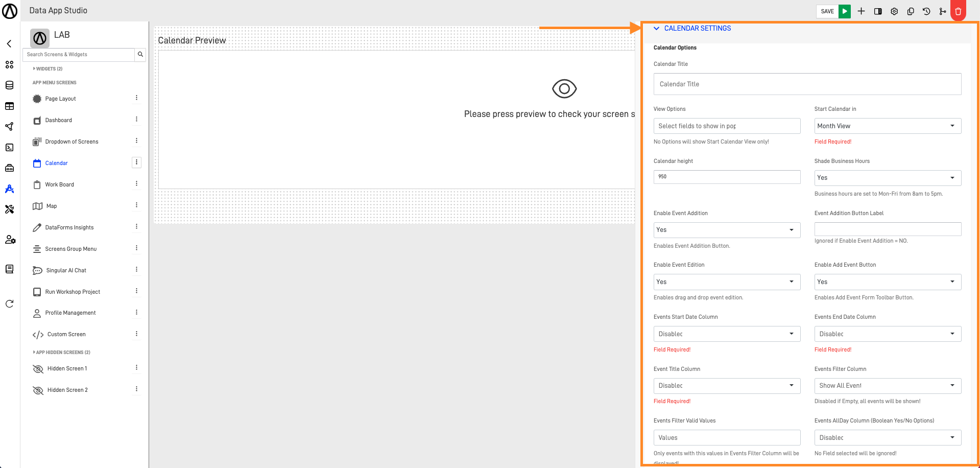Open the user settings icon in left rail

point(10,239)
